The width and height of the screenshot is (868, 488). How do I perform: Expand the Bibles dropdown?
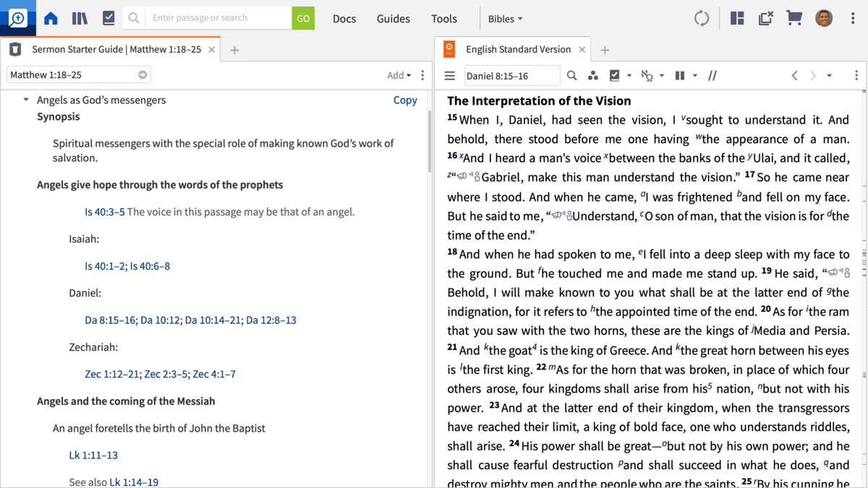pos(505,19)
